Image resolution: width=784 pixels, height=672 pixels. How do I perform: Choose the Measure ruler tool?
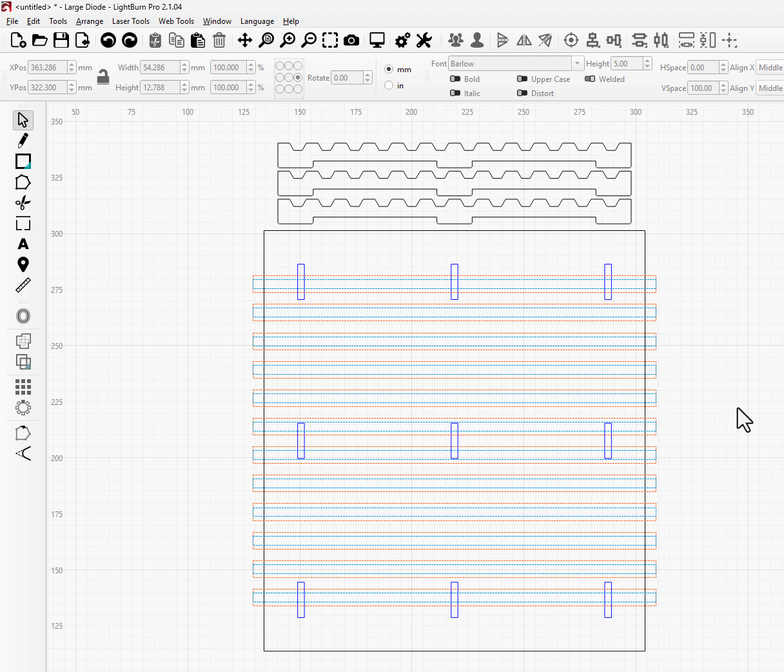tap(23, 285)
